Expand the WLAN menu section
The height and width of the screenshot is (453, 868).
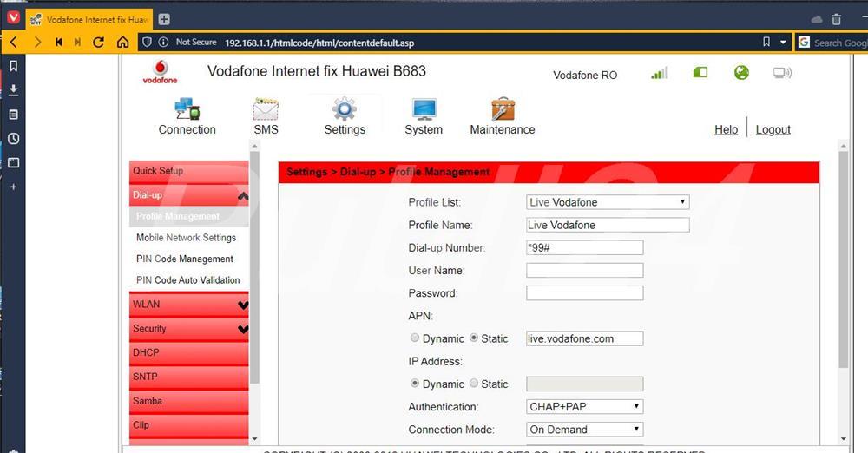[188, 305]
